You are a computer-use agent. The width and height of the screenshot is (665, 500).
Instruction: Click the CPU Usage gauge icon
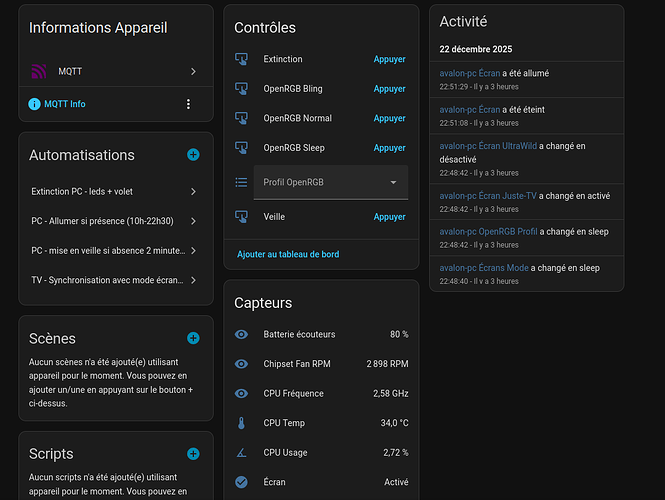coord(241,453)
